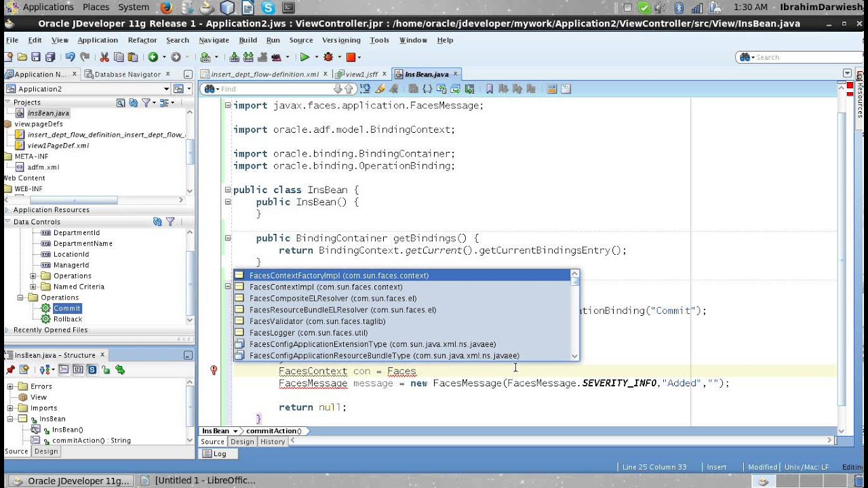
Task: Click the Toggle Bookmark icon in editor toolbar
Action: pos(490,89)
